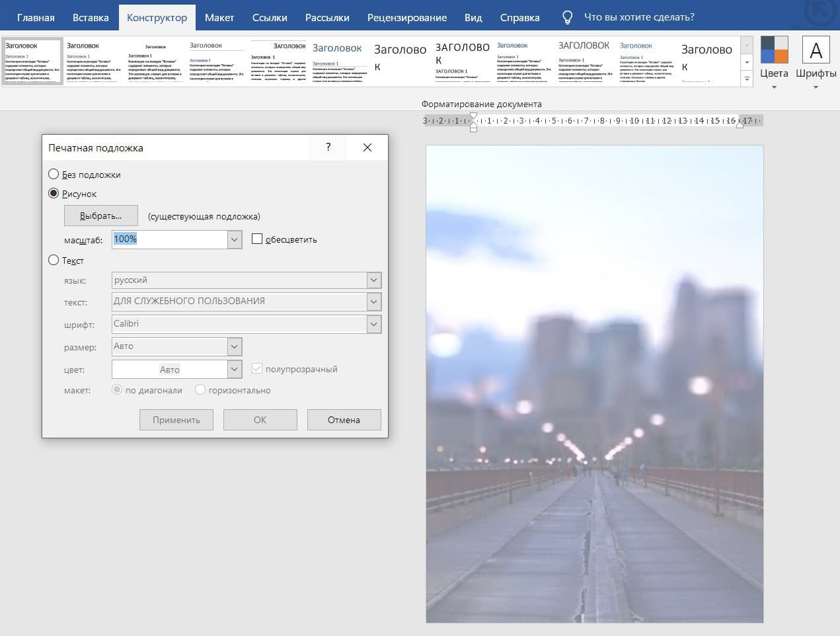Click the Отмена button
Image resolution: width=840 pixels, height=636 pixels.
[x=344, y=420]
